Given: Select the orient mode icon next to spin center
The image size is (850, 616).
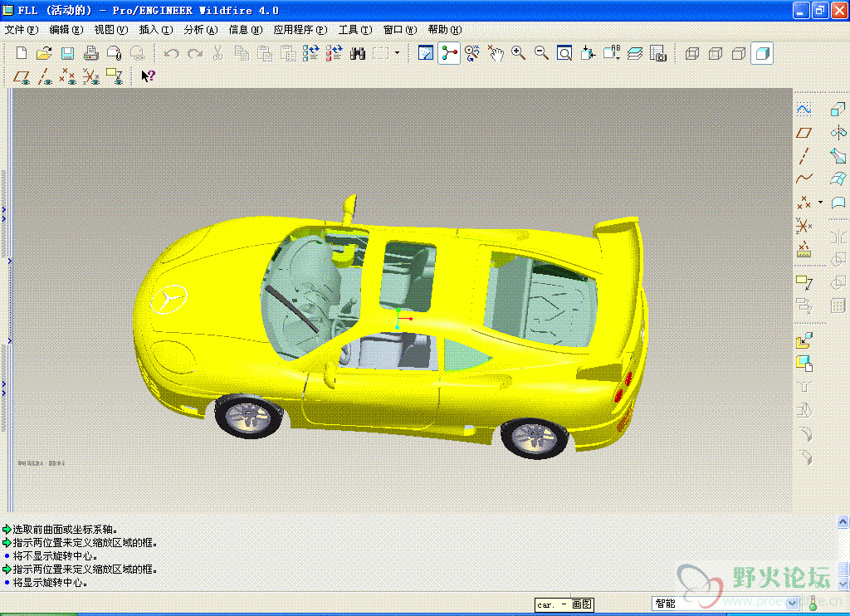Looking at the screenshot, I should click(472, 53).
